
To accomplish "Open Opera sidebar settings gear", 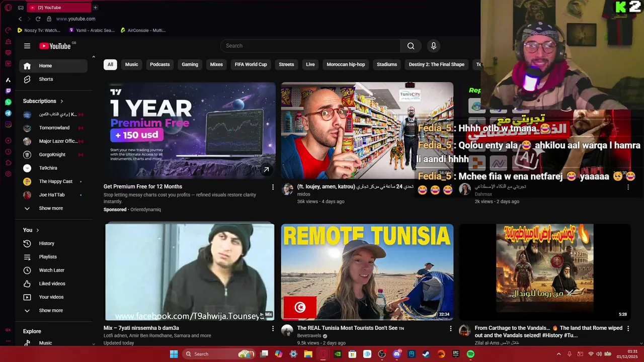I will (x=8, y=174).
